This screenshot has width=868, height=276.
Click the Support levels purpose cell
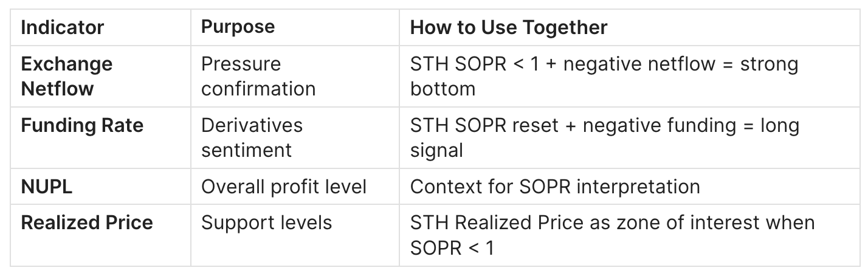[267, 223]
